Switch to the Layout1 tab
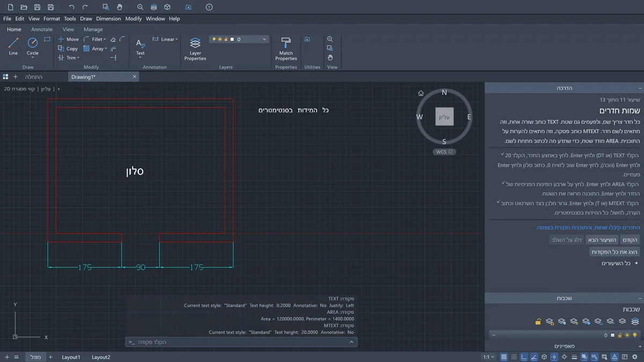Image resolution: width=644 pixels, height=362 pixels. pyautogui.click(x=71, y=357)
